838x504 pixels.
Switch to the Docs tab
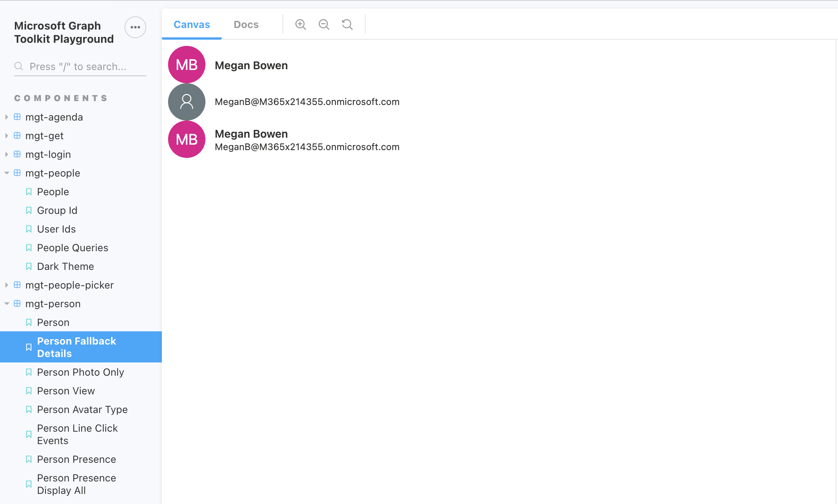[246, 24]
